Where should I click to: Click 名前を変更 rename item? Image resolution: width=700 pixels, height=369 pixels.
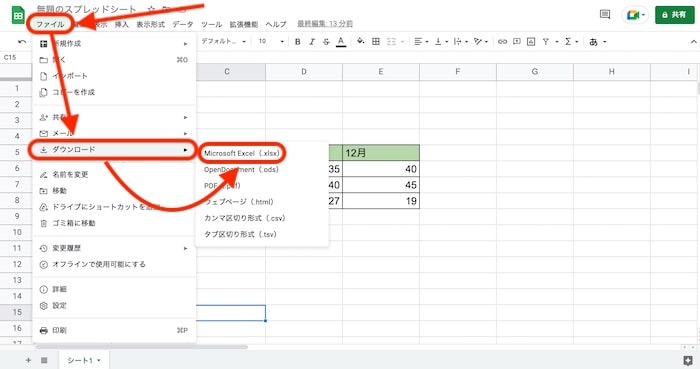[x=114, y=174]
